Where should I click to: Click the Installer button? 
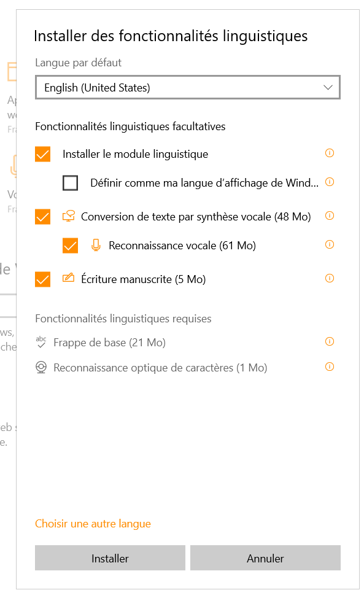(x=110, y=557)
